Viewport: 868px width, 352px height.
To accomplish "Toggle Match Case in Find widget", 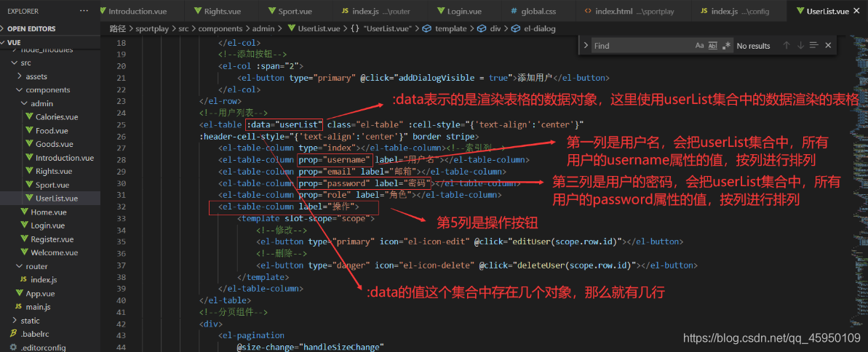I will pyautogui.click(x=700, y=46).
